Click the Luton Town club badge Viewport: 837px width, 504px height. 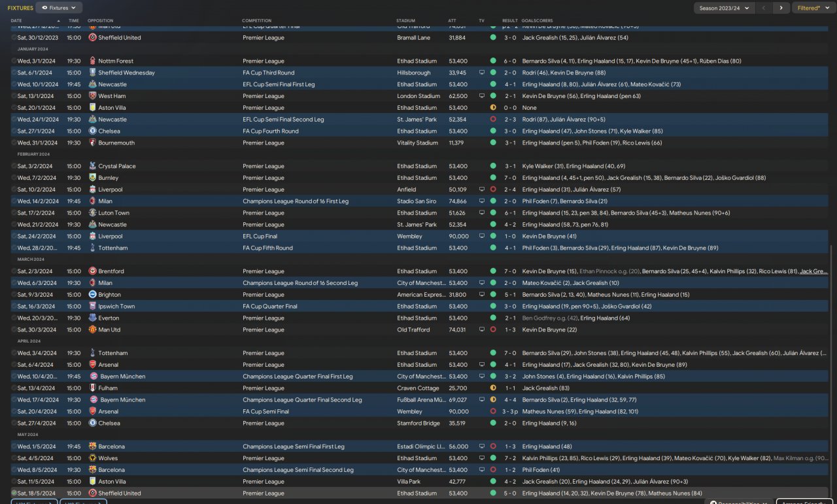coord(92,213)
